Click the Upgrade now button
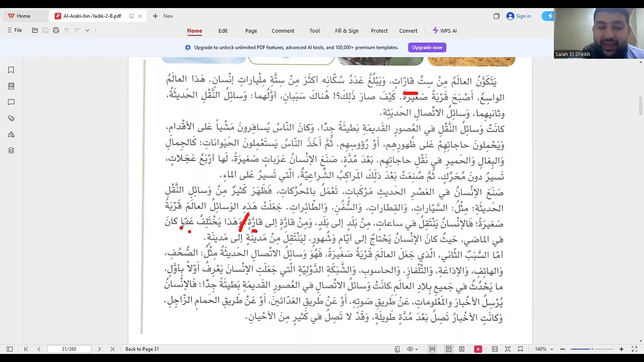Image resolution: width=644 pixels, height=362 pixels. click(427, 47)
